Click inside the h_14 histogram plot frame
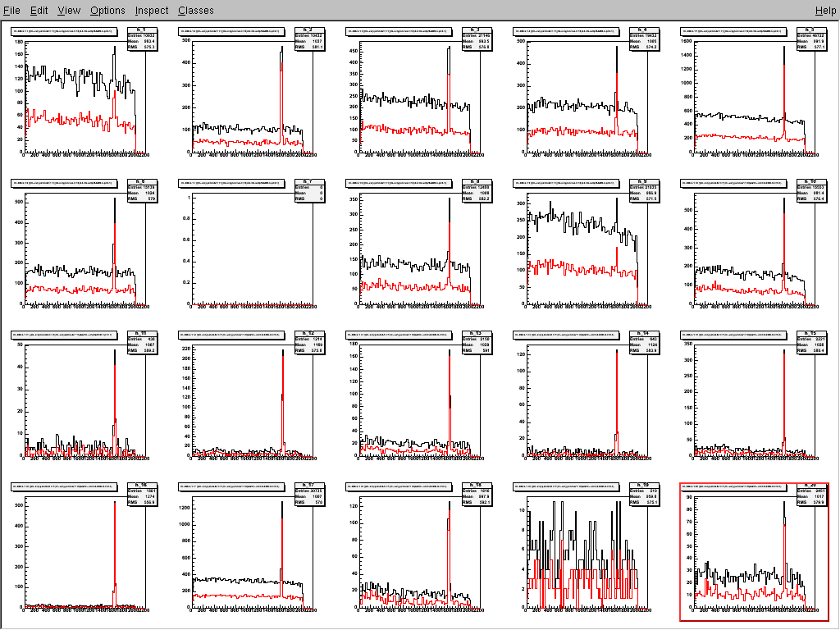Viewport: 840px width, 630px height. pyautogui.click(x=587, y=400)
